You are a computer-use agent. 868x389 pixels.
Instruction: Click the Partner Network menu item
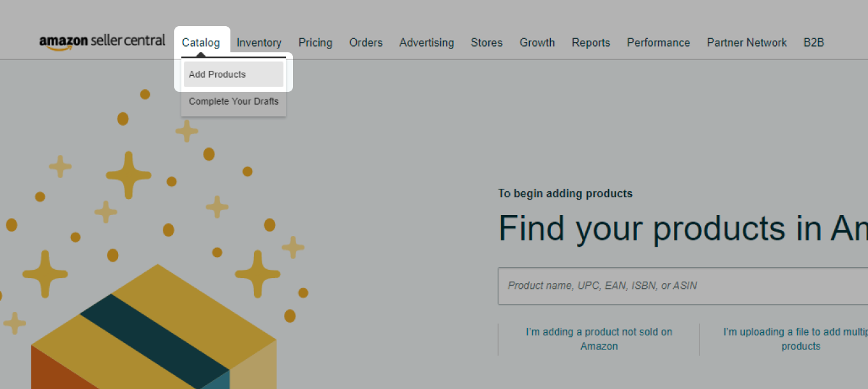tap(746, 43)
